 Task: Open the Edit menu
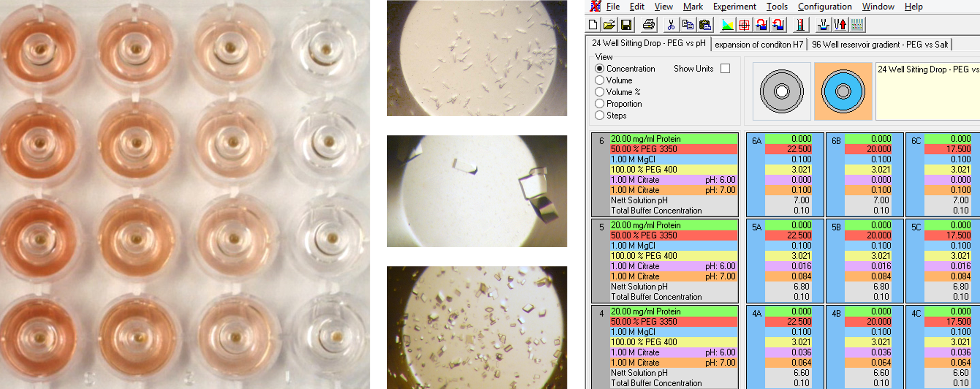pyautogui.click(x=637, y=7)
